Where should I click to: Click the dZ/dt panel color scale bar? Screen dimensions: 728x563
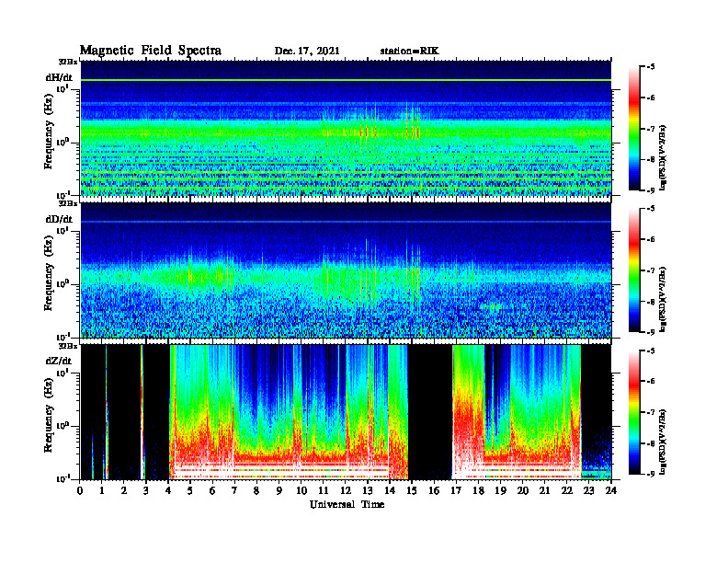[x=634, y=412]
